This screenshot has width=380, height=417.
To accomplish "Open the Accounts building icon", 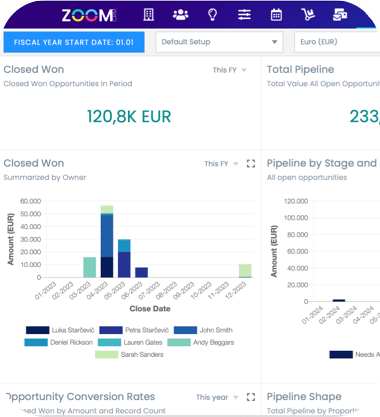I will click(x=149, y=15).
